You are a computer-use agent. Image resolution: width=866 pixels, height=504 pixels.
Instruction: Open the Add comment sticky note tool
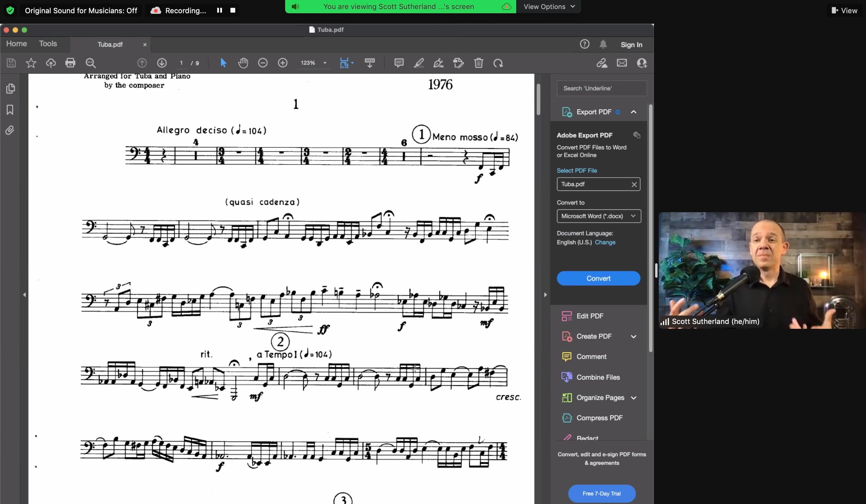399,63
